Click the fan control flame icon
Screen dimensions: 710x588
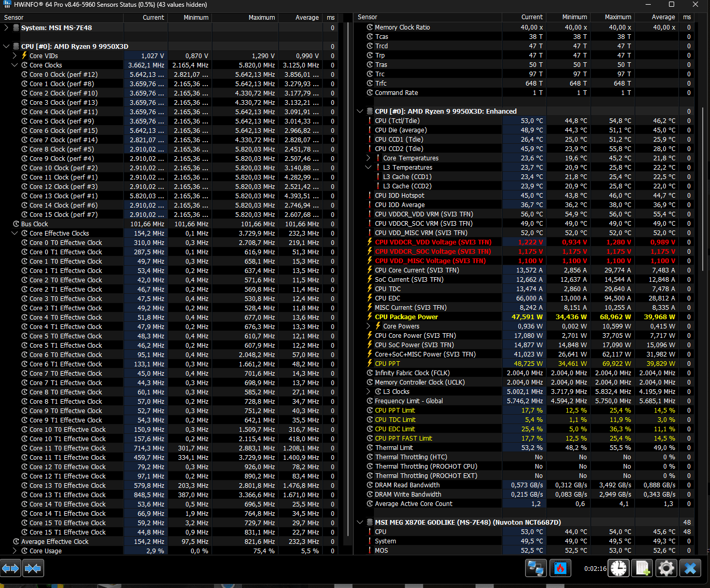click(560, 568)
